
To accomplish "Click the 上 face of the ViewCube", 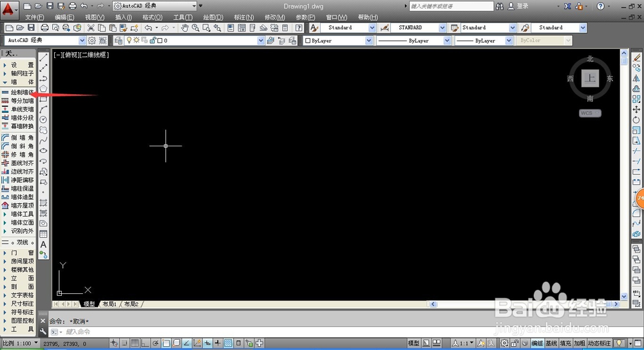I will click(x=590, y=78).
